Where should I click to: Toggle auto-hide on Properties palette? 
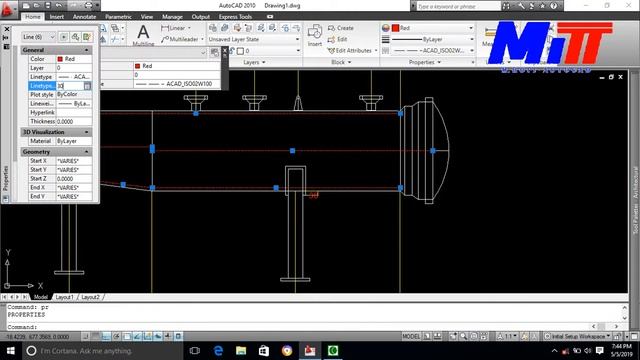pos(6,38)
